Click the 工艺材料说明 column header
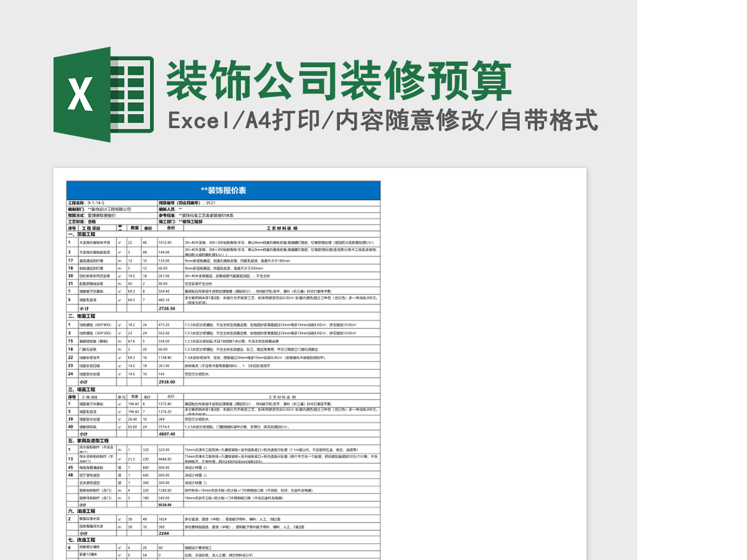 click(281, 228)
